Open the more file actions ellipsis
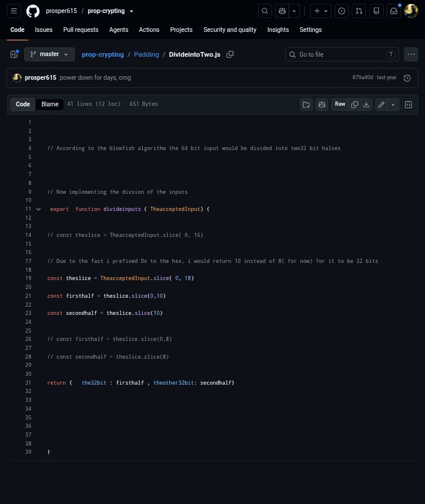425x504 pixels. tap(411, 54)
